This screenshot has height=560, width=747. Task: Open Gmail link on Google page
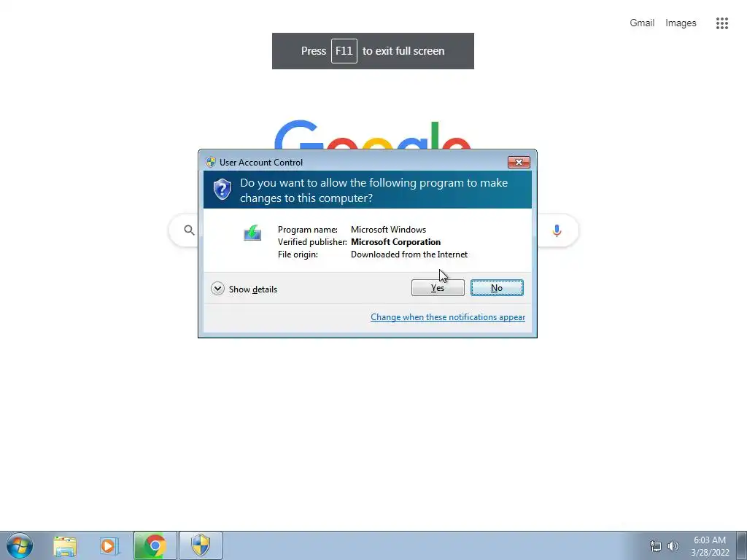642,23
